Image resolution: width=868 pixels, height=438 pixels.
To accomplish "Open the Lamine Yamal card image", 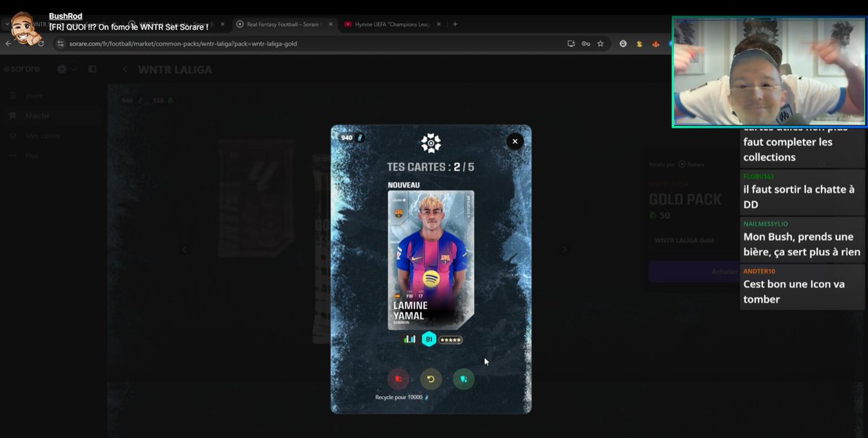I will 431,259.
